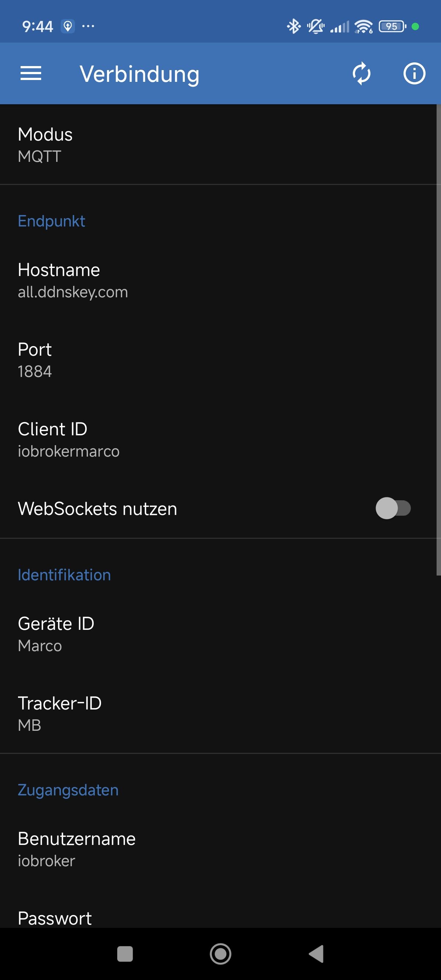Tap the reconnect sync arrows icon
Image resolution: width=441 pixels, height=980 pixels.
[361, 73]
